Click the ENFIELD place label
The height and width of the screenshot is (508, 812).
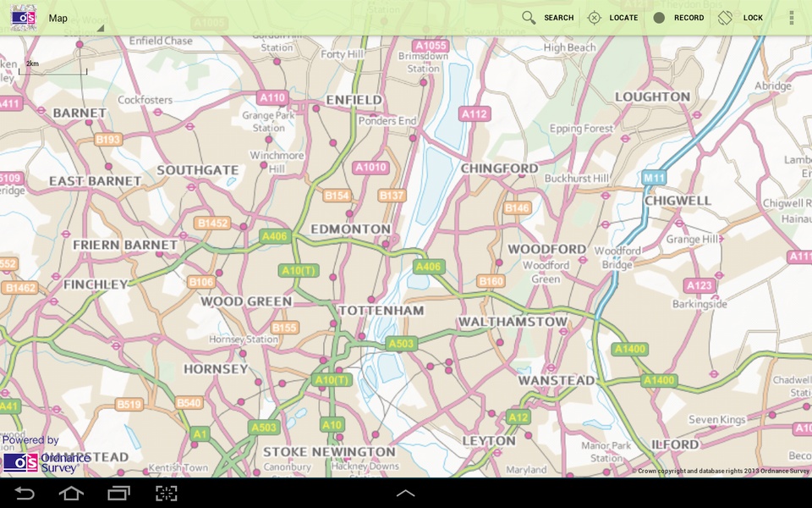354,100
